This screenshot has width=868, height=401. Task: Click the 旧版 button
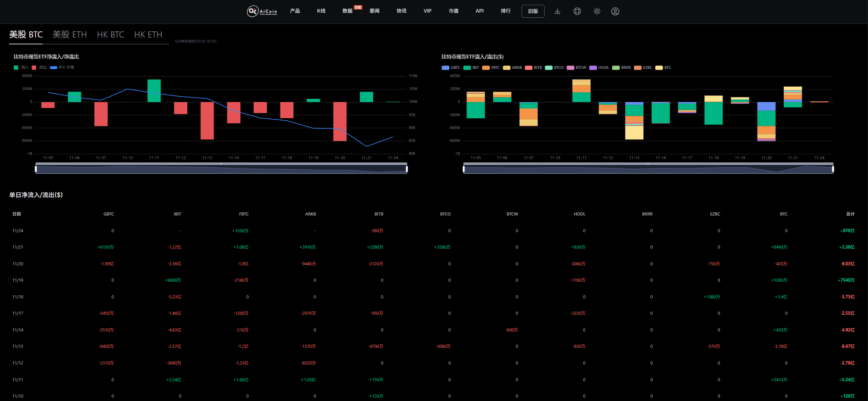click(x=533, y=11)
